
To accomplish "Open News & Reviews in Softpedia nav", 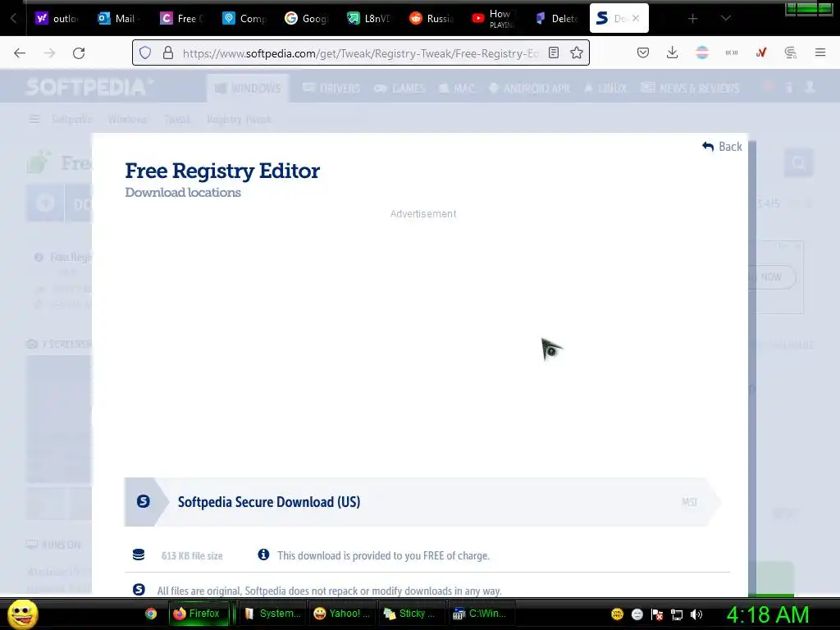I will (690, 89).
